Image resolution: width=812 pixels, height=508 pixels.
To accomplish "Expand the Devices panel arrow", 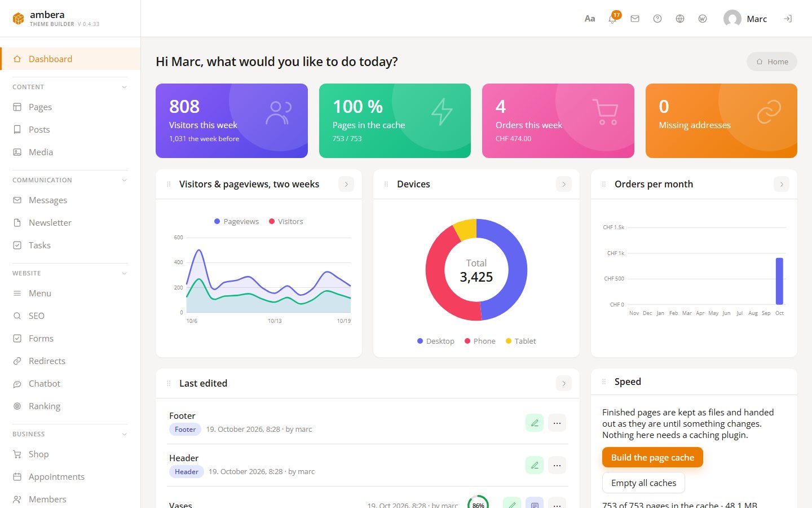I will [x=564, y=184].
